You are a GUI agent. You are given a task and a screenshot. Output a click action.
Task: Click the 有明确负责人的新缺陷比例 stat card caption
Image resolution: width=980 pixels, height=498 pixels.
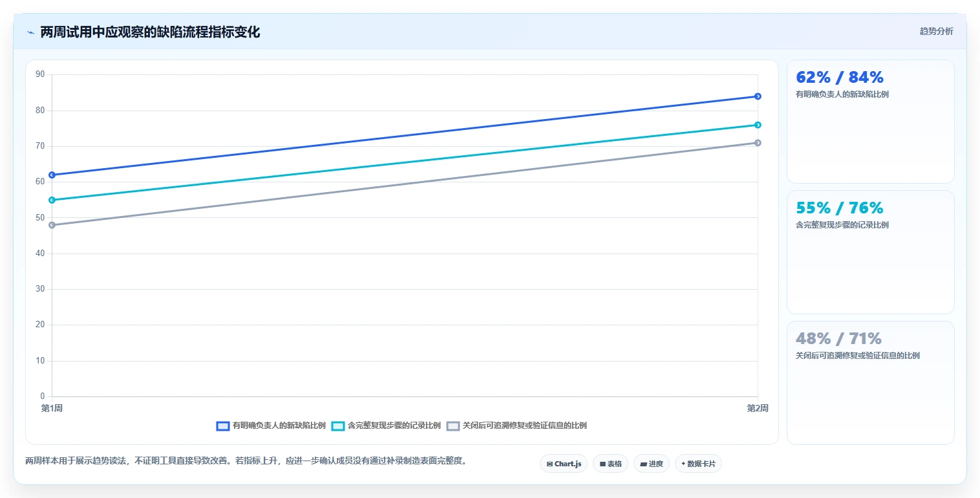(x=842, y=94)
